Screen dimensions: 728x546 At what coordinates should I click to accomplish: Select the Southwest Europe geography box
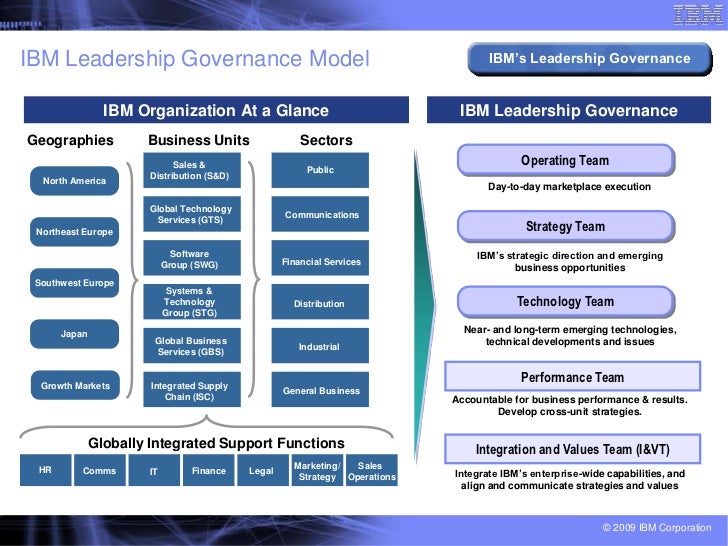click(74, 283)
